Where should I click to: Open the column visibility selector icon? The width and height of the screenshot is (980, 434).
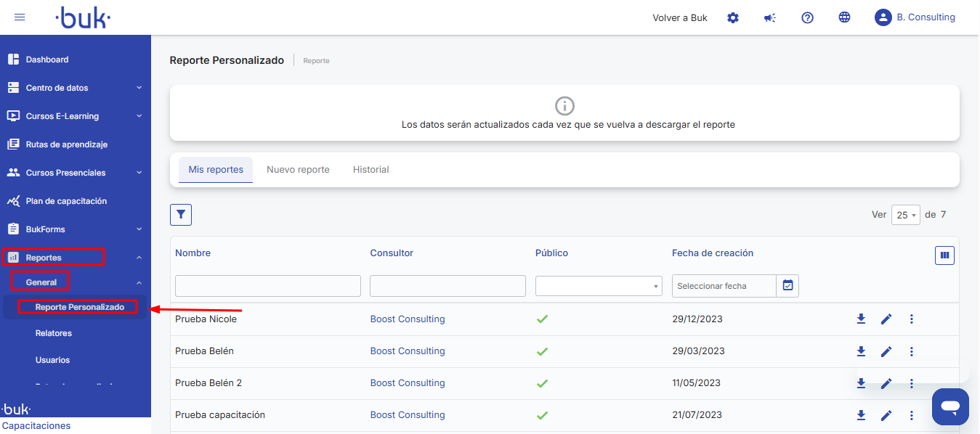(944, 255)
